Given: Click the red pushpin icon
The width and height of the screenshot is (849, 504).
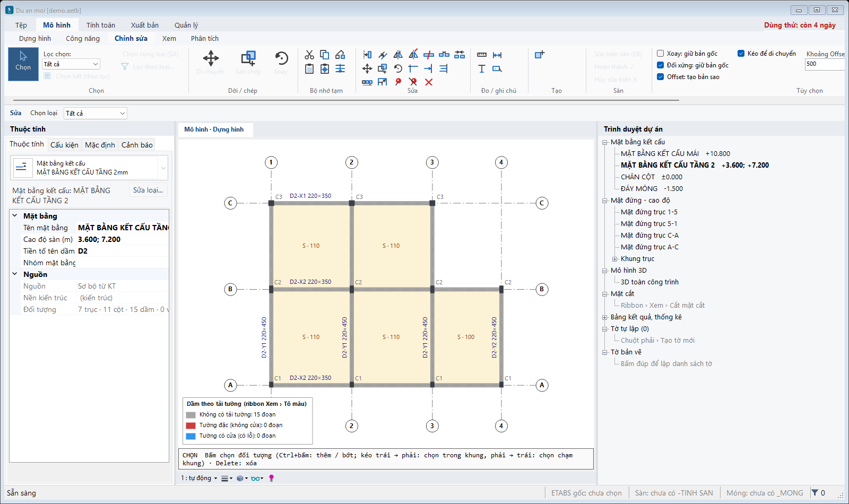Looking at the screenshot, I should click(398, 82).
